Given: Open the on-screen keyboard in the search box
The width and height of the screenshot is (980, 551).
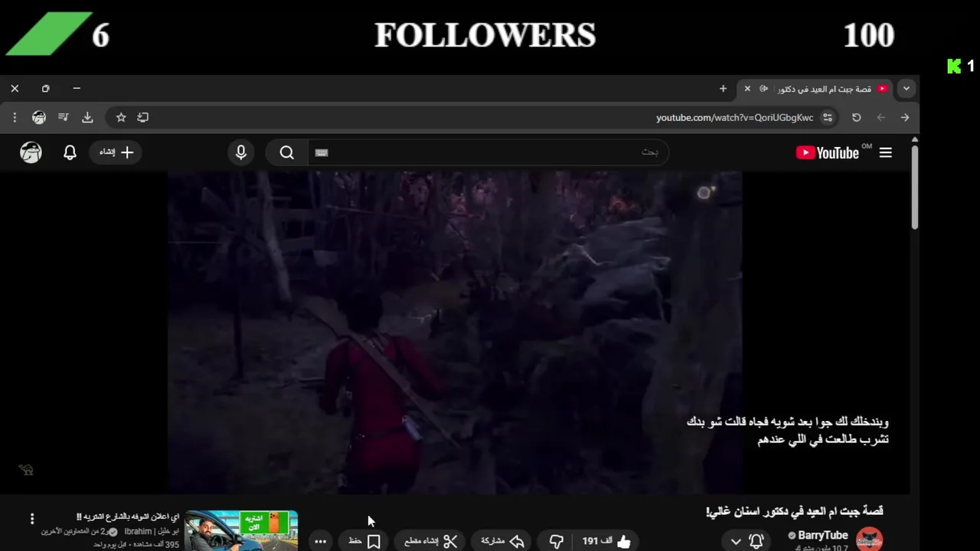Looking at the screenshot, I should click(x=322, y=152).
